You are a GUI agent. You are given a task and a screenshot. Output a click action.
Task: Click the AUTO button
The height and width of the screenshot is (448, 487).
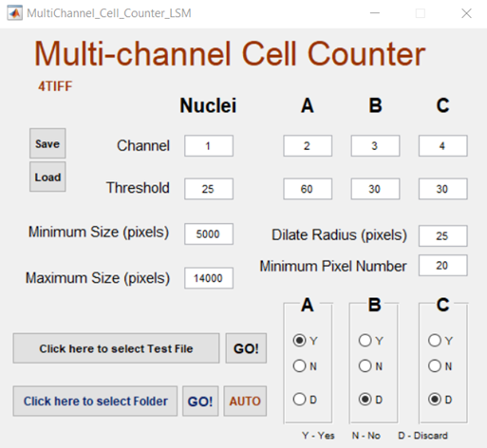pos(245,401)
